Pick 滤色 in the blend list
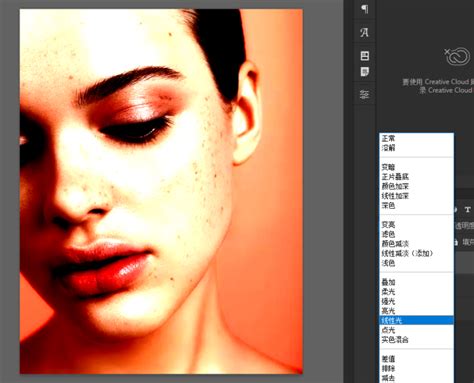This screenshot has height=383, width=474. (x=388, y=234)
